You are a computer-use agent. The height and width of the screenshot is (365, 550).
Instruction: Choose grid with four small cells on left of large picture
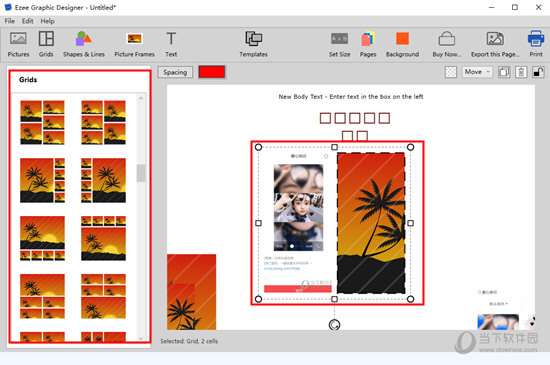pyautogui.click(x=103, y=180)
